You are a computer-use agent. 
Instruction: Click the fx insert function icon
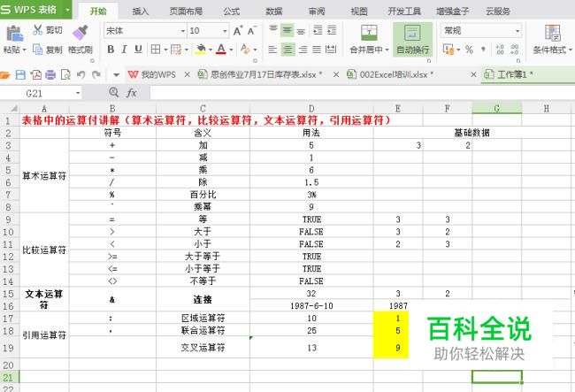tap(131, 93)
